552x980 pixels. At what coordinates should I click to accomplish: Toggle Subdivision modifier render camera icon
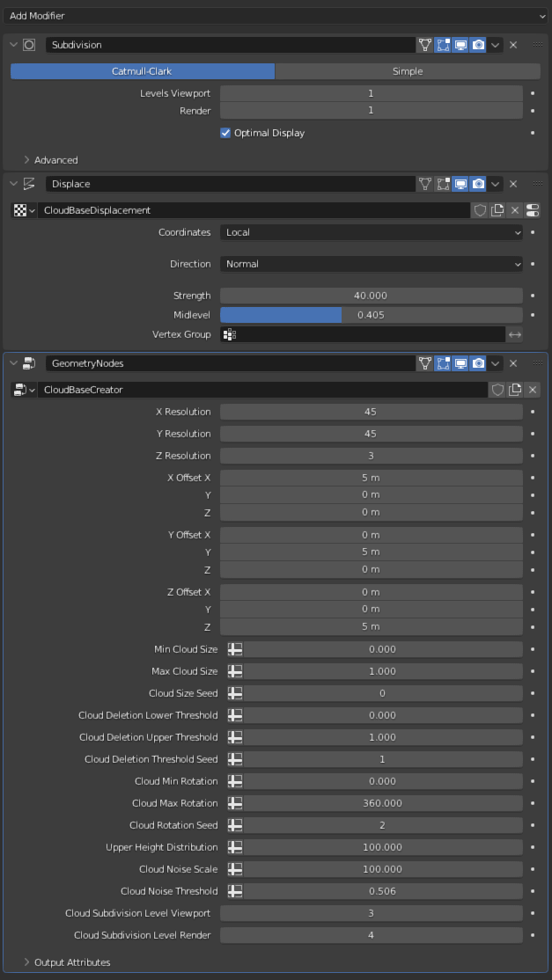(478, 45)
